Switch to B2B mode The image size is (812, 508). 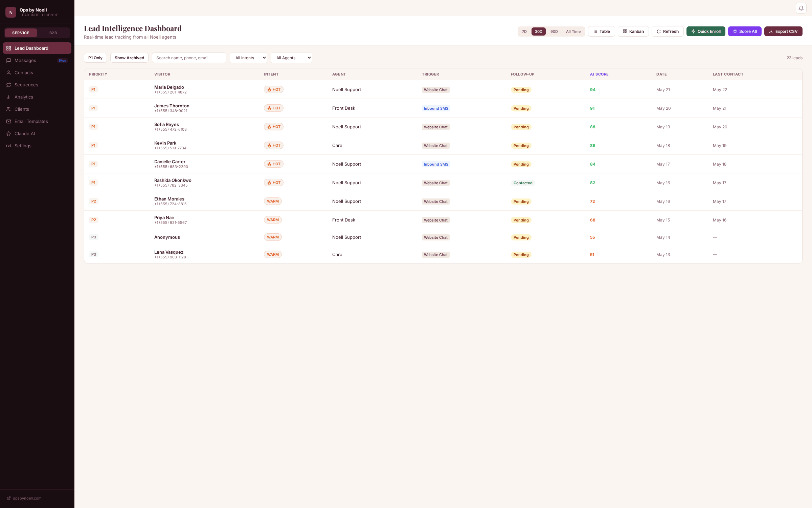(53, 33)
